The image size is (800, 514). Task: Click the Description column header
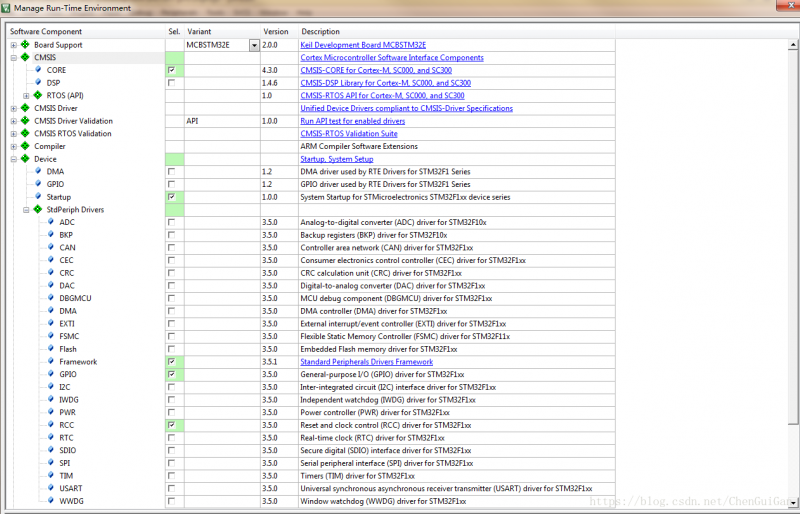click(x=321, y=32)
